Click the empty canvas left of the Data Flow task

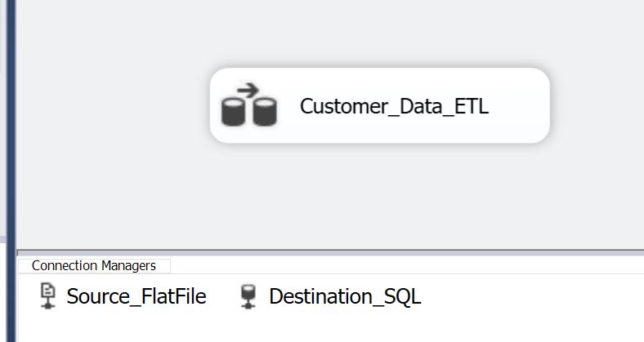pos(113,106)
